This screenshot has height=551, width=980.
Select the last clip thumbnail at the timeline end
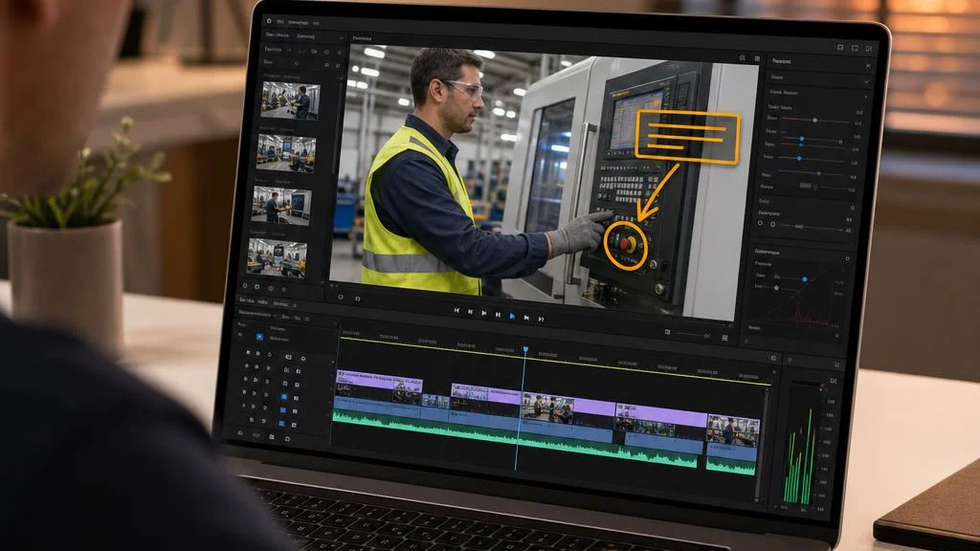tap(733, 430)
